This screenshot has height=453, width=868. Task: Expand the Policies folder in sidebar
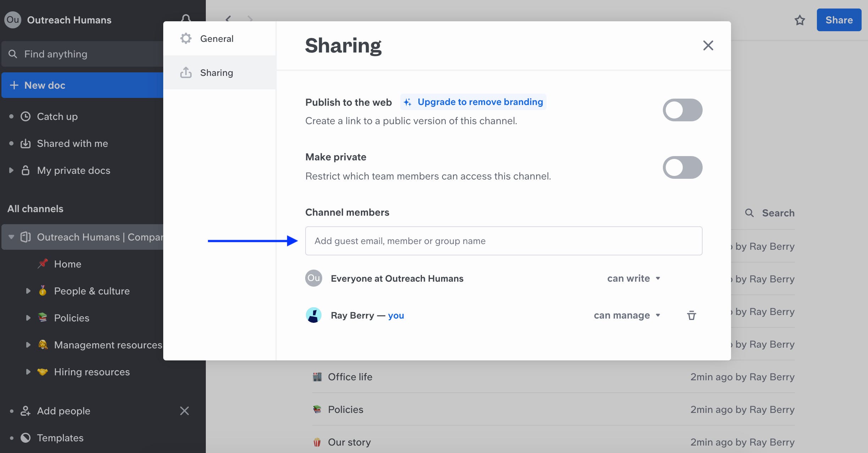(x=28, y=318)
